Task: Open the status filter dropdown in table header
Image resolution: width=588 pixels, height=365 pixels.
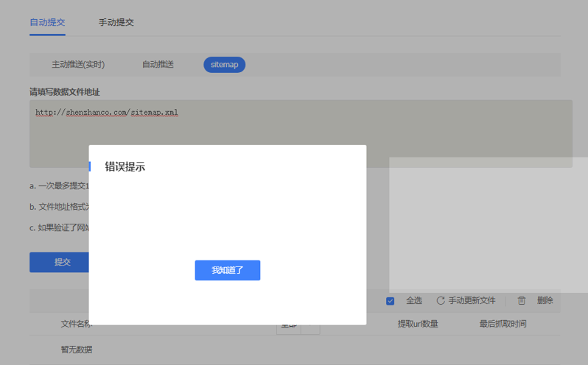Action: click(310, 327)
